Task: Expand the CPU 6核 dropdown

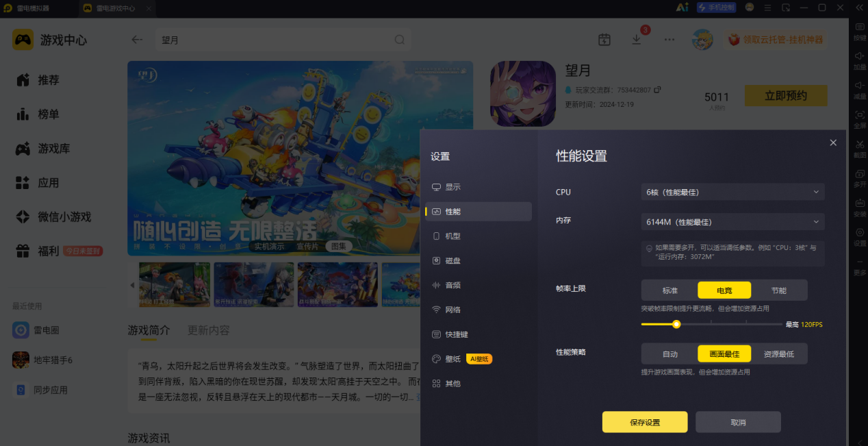Action: (x=732, y=193)
